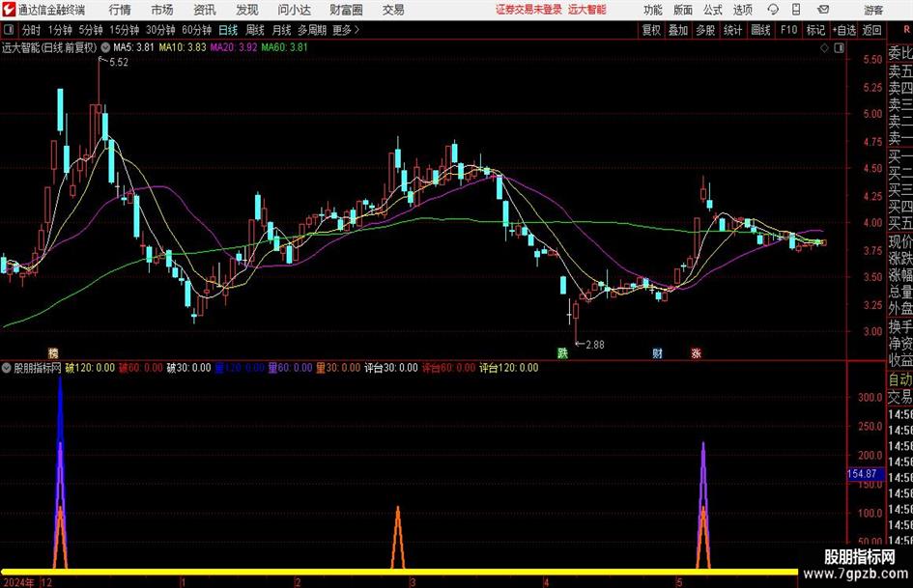Image resolution: width=913 pixels, height=588 pixels.
Task: Open the 版面 menu
Action: (x=682, y=10)
